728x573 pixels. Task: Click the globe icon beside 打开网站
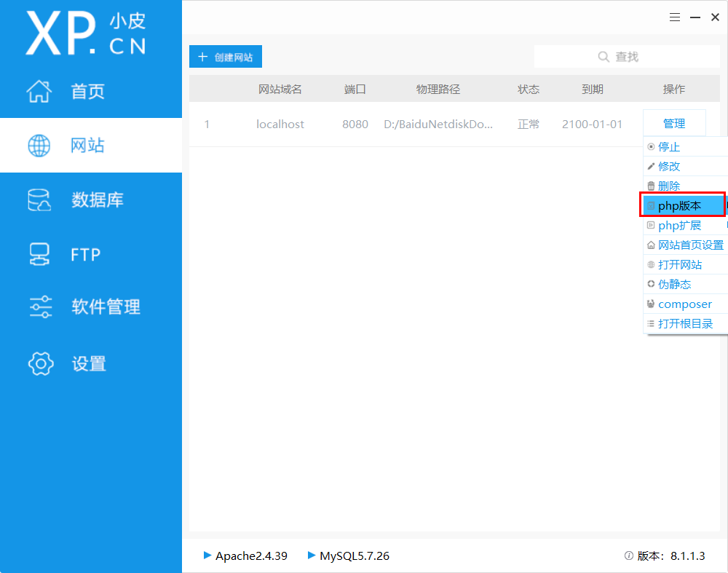651,265
